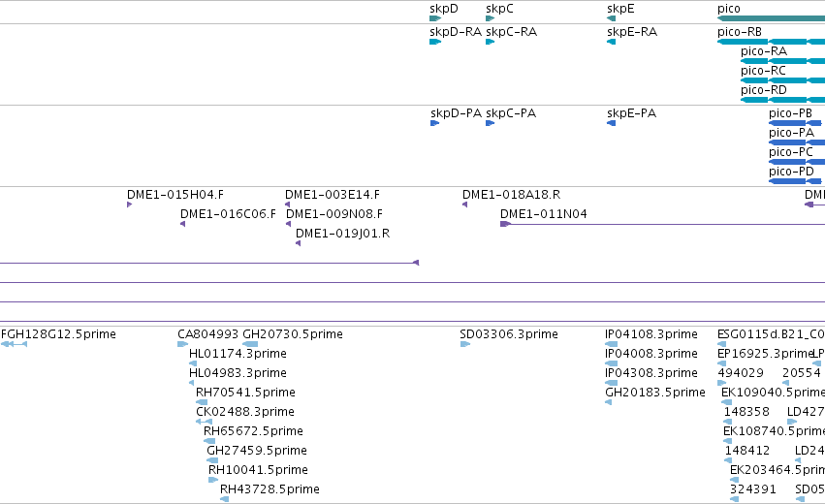
Task: Select the skpC gene feature
Action: tap(490, 18)
